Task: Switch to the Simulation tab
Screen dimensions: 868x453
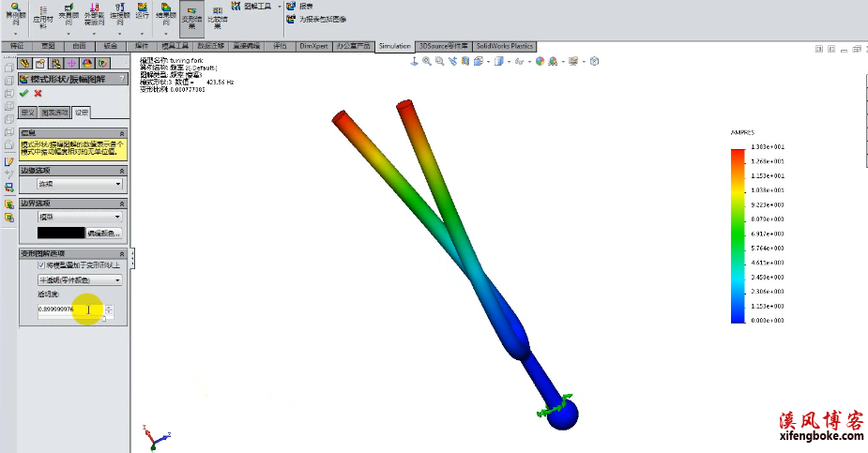Action: [x=395, y=47]
